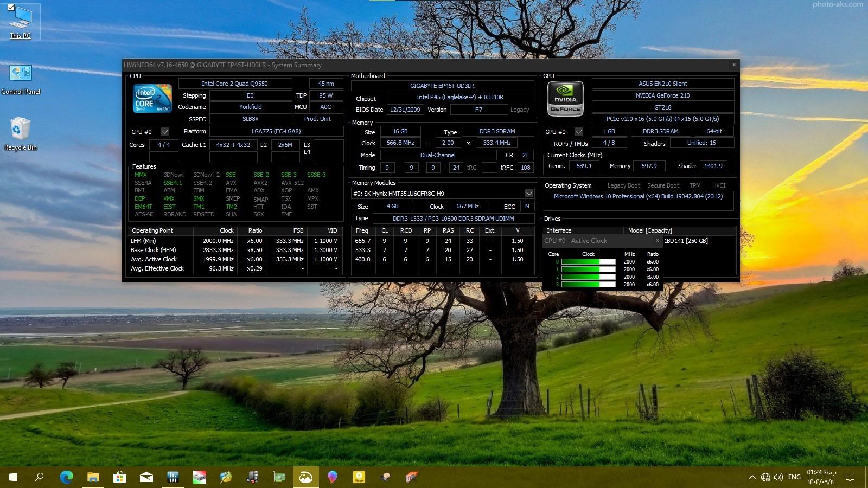The height and width of the screenshot is (488, 868).
Task: Click the Core 0 clock bar
Action: click(588, 262)
